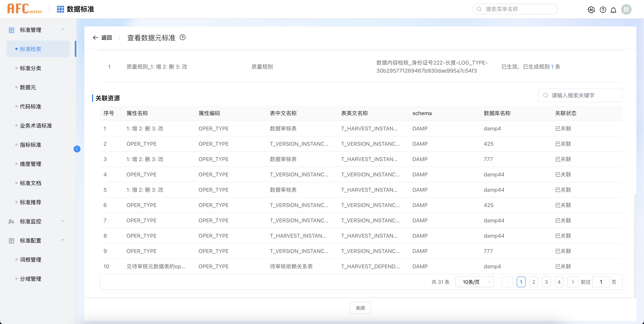644x324 pixels.
Task: Click the 表英文名称 column header
Action: click(355, 113)
